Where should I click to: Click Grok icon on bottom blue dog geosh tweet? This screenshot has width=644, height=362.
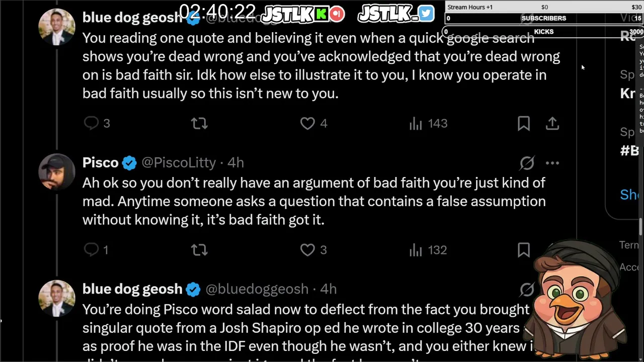click(527, 289)
